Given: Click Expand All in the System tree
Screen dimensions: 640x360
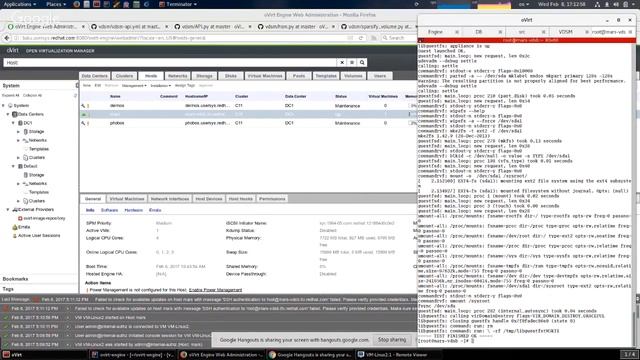Looking at the screenshot, I should pyautogui.click(x=11, y=96).
